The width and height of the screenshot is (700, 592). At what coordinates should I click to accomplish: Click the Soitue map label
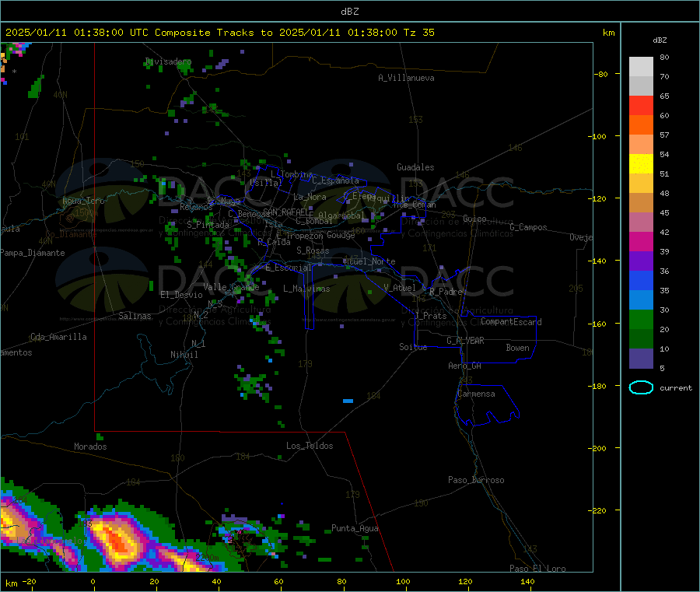coord(413,347)
